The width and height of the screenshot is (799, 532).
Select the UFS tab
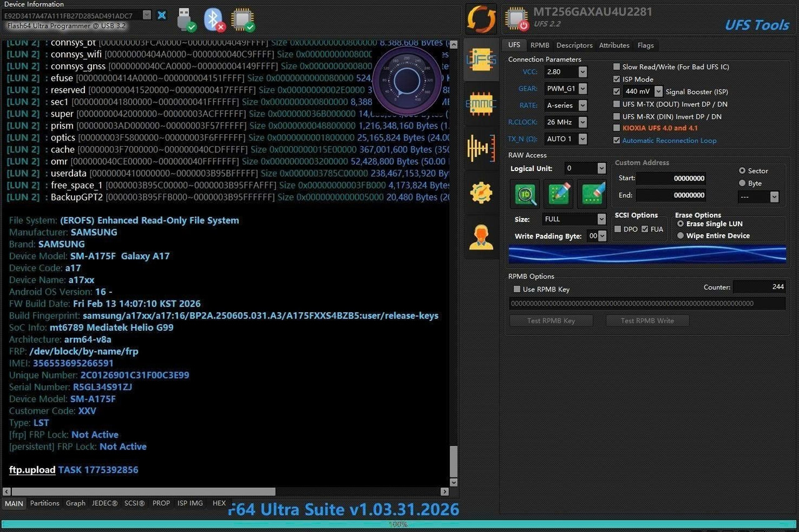click(514, 45)
